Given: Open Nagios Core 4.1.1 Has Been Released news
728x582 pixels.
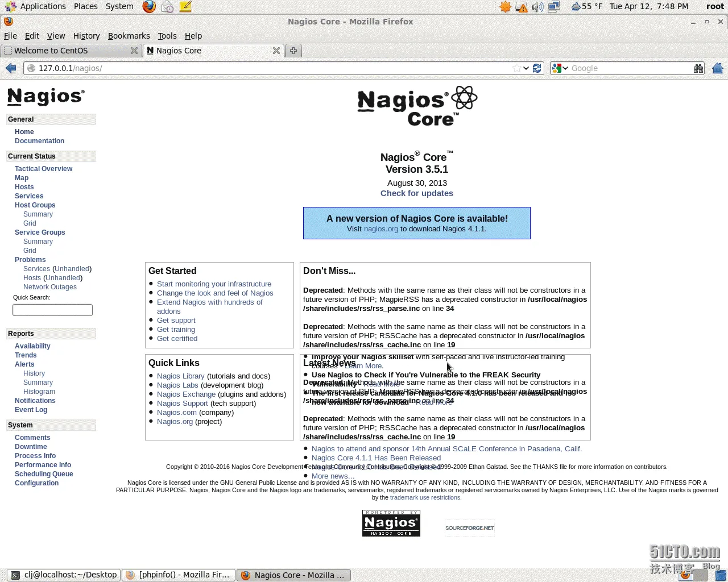Looking at the screenshot, I should (x=376, y=458).
